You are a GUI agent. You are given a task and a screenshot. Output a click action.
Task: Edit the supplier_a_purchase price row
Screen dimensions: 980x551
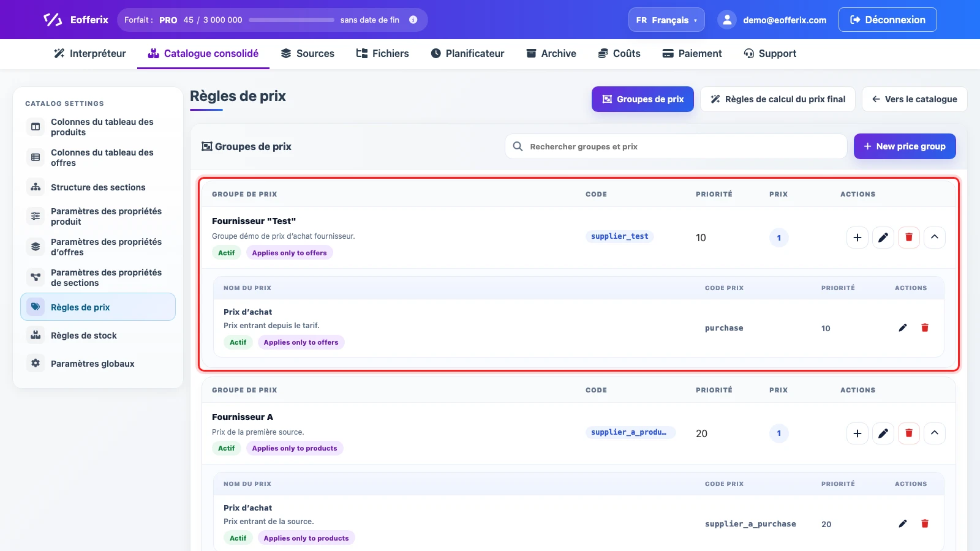click(x=903, y=524)
